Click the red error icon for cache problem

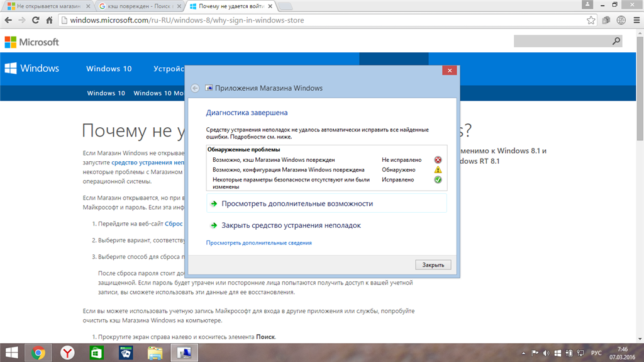pyautogui.click(x=438, y=160)
